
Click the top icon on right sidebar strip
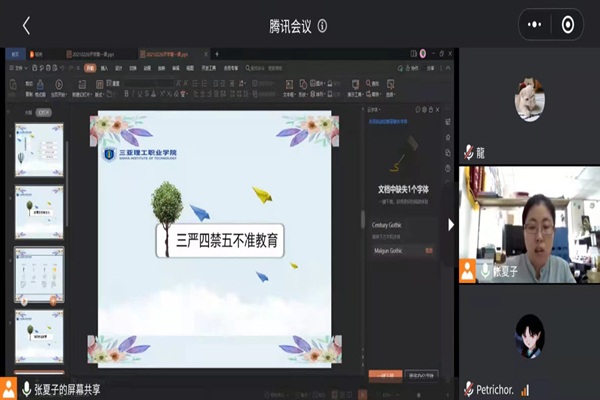(448, 122)
